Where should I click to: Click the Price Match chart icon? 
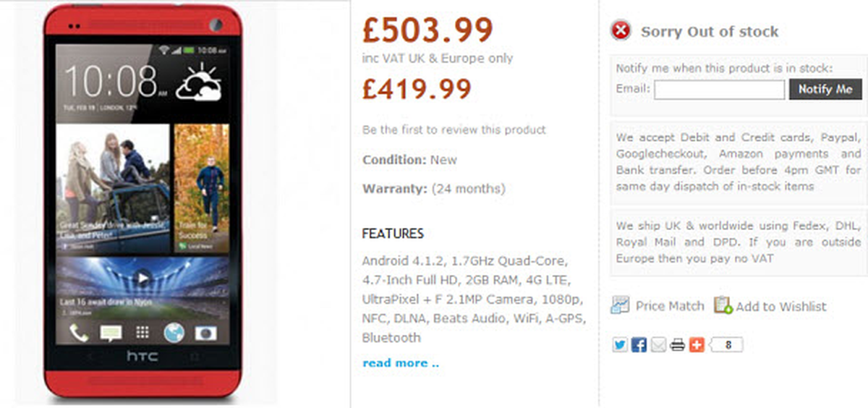[x=620, y=305]
